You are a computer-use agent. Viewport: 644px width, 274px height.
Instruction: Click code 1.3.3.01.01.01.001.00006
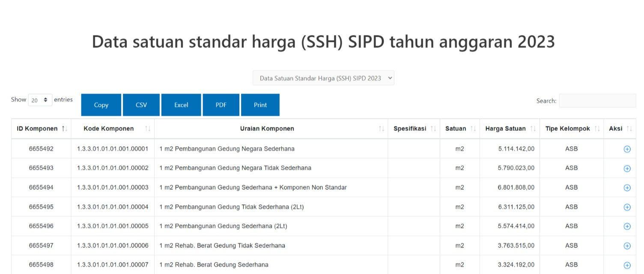pos(113,245)
